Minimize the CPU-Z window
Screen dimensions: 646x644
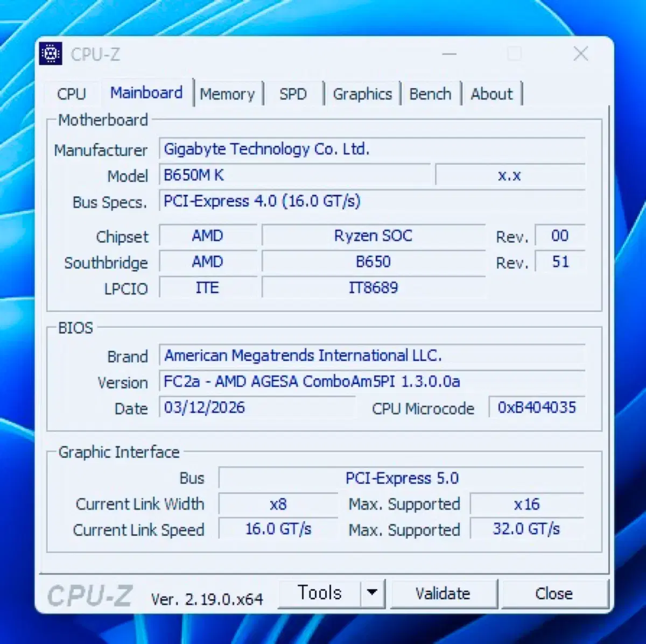[x=449, y=54]
